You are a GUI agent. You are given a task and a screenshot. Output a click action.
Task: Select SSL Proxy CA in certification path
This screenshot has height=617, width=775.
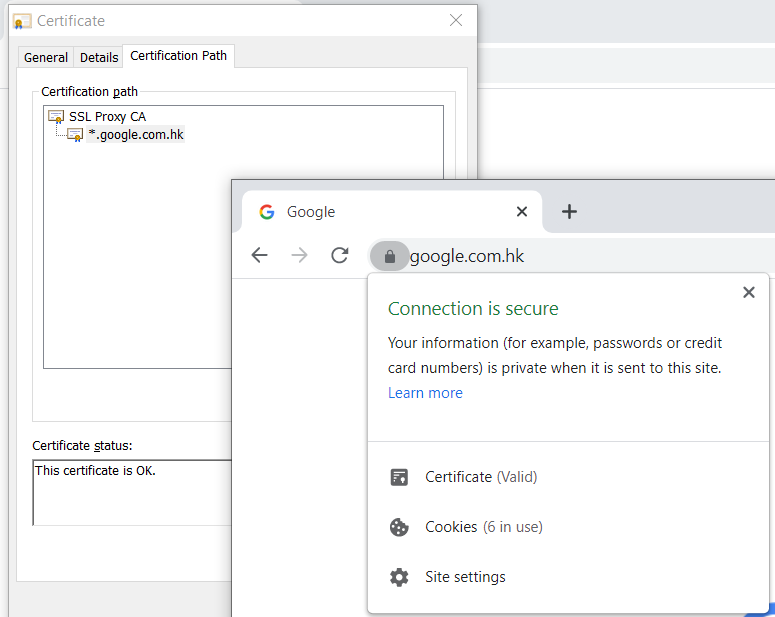click(x=107, y=117)
